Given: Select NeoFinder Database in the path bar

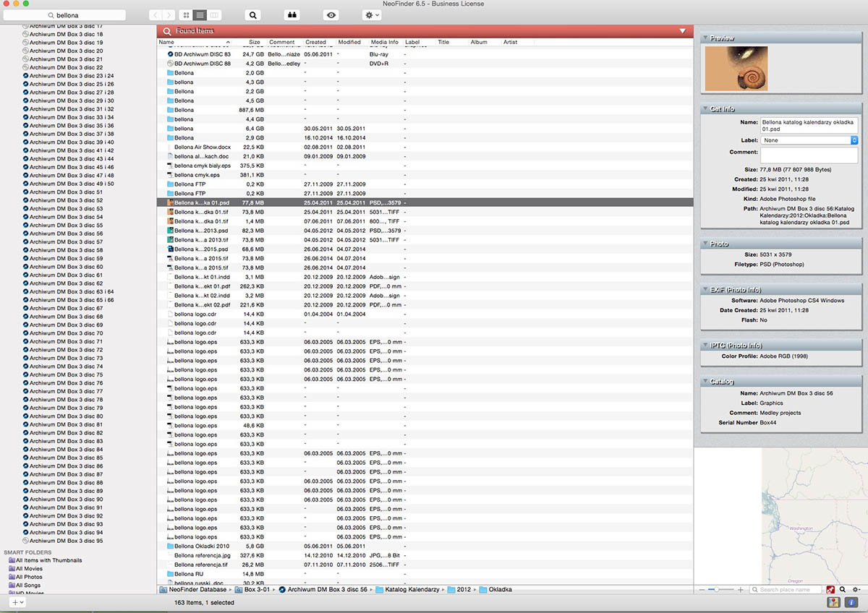Looking at the screenshot, I should click(x=192, y=590).
